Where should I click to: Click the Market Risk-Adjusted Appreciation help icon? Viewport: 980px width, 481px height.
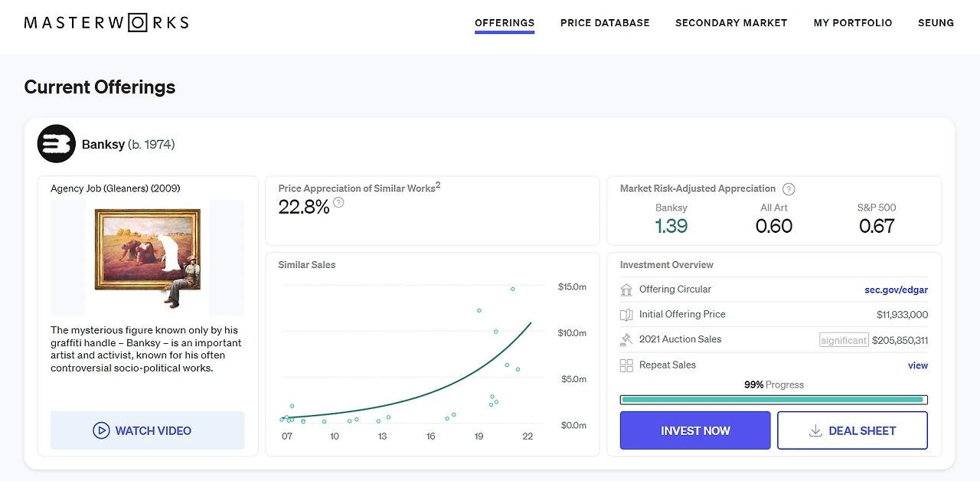point(789,189)
